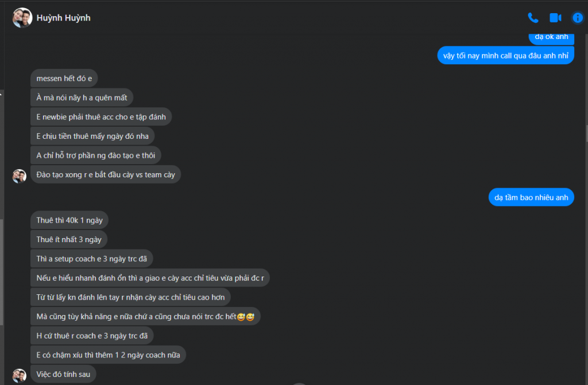588x385 pixels.
Task: Click the 'À mà nói nãy h a quên mất' message
Action: 82,98
